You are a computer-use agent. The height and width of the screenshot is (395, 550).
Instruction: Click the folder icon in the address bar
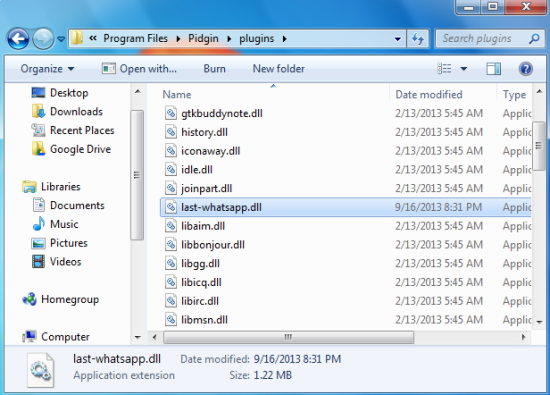76,38
